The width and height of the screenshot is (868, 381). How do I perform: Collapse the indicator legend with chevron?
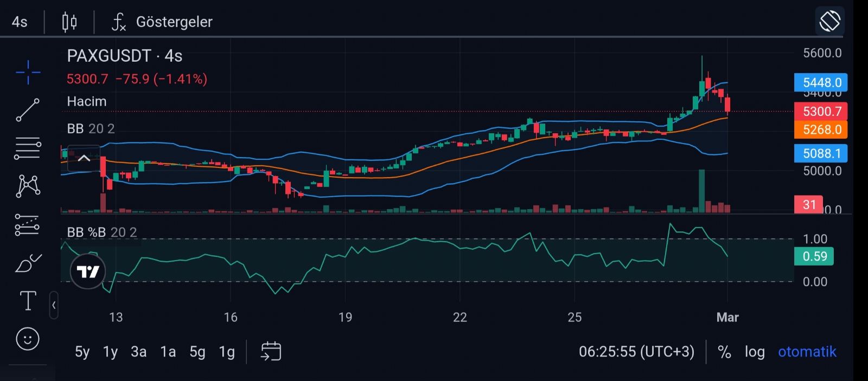pos(84,158)
